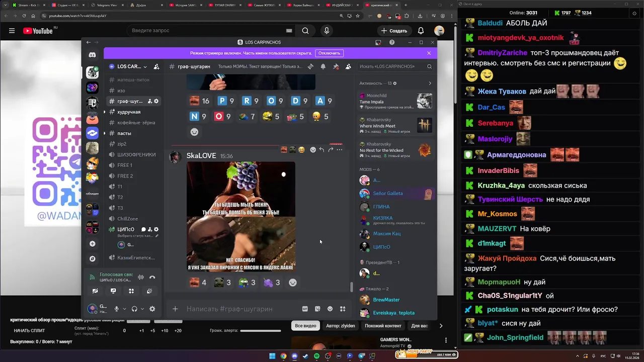644x362 pixels.
Task: Open pinned messages in Discord header
Action: 336,66
